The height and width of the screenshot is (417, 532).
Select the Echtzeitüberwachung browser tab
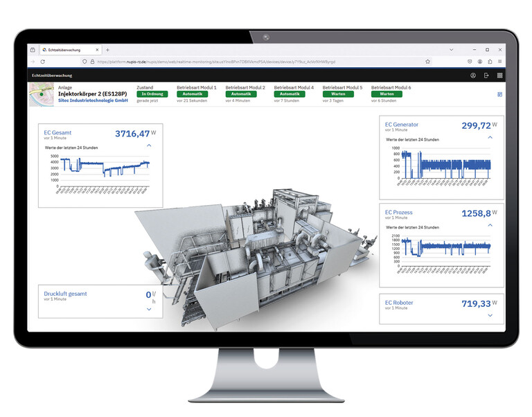coord(66,50)
